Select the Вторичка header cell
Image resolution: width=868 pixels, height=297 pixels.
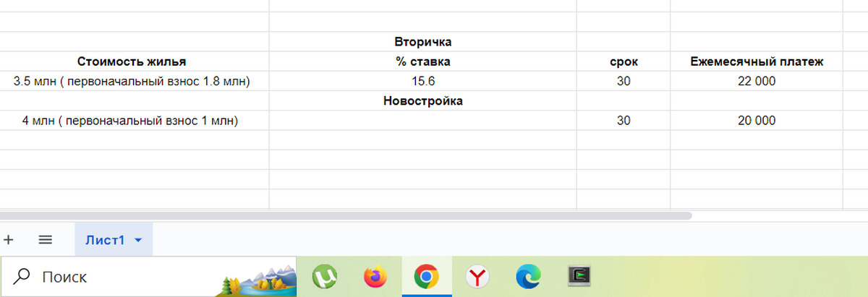423,42
